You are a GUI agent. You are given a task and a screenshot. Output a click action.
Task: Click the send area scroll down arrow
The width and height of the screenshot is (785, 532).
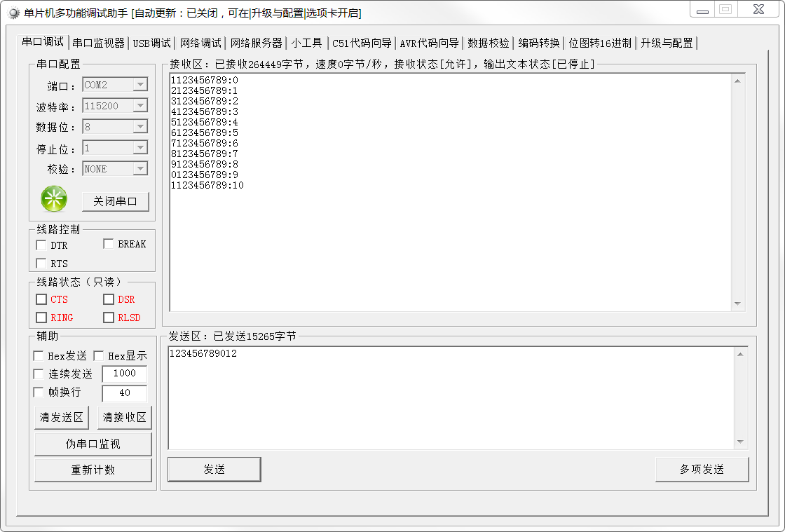[x=740, y=442]
